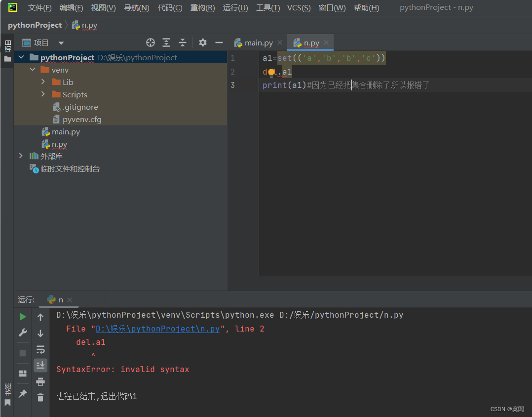The height and width of the screenshot is (417, 532).
Task: Expand the Lib folder
Action: click(43, 82)
